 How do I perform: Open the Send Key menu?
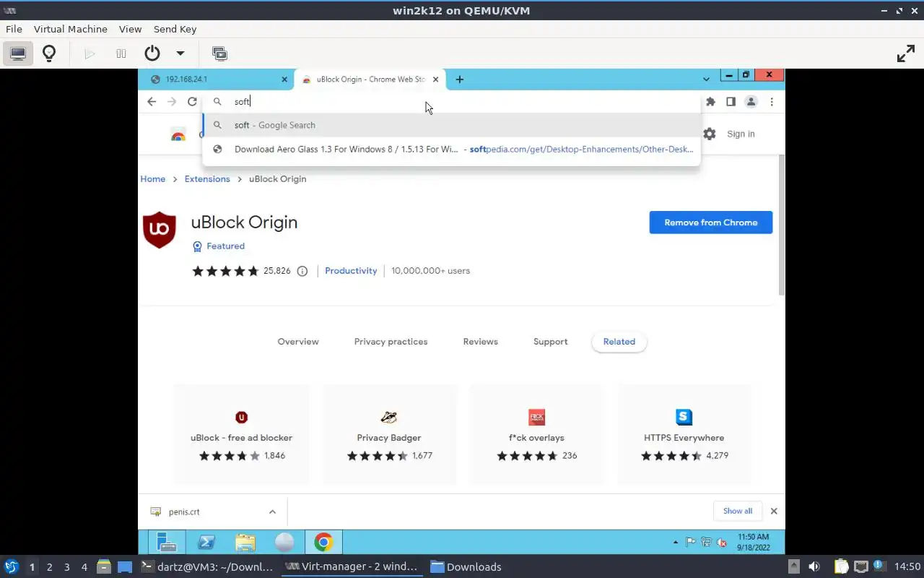[175, 29]
